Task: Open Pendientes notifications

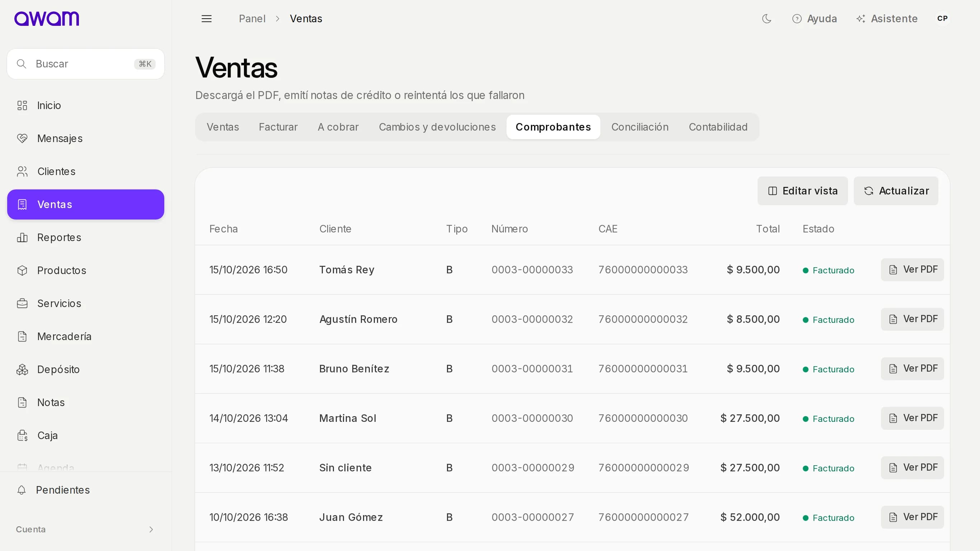Action: click(86, 490)
